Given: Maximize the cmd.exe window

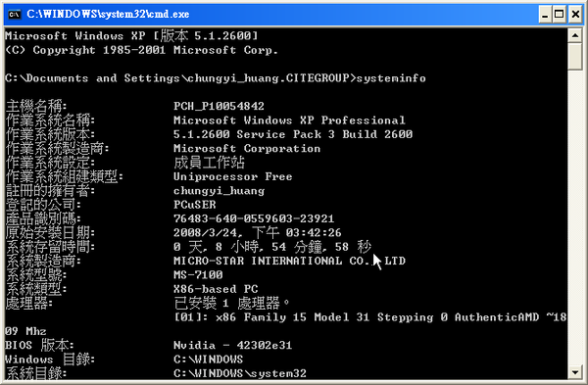Looking at the screenshot, I should pyautogui.click(x=560, y=15).
